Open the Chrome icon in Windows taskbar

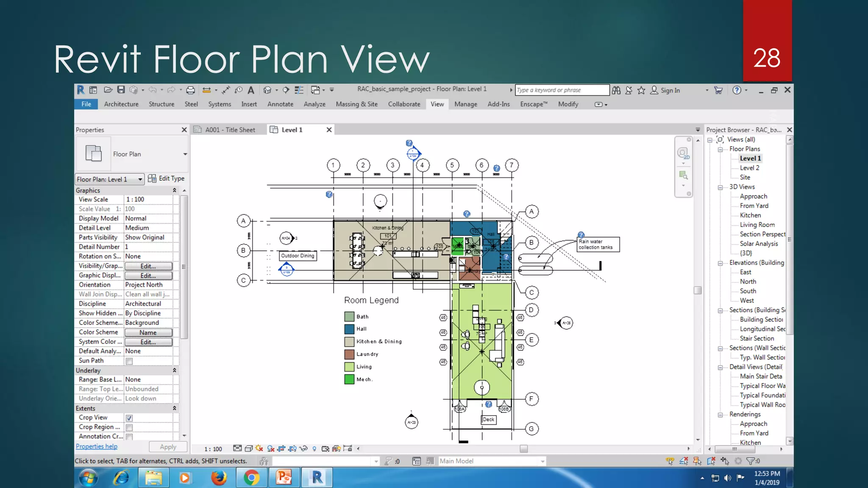(251, 478)
